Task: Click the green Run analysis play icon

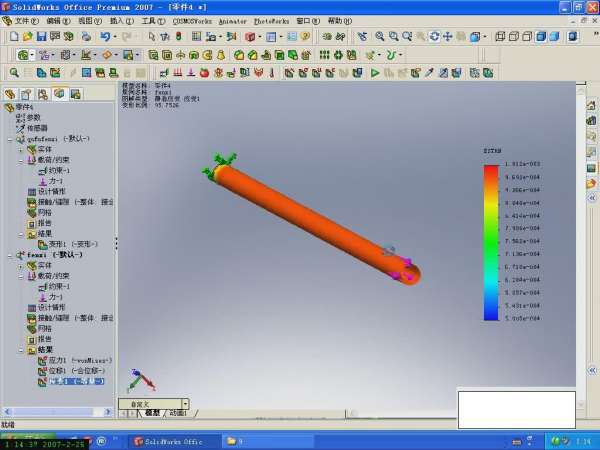Action: click(376, 73)
